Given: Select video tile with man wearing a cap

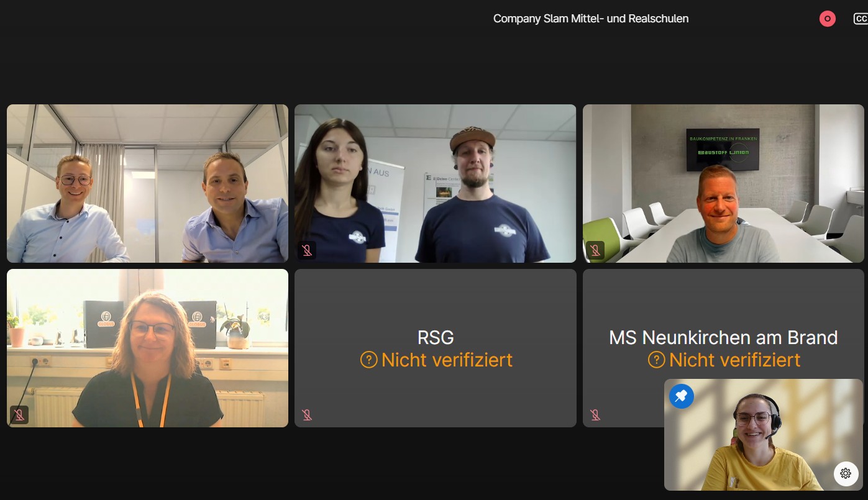Looking at the screenshot, I should 435,183.
